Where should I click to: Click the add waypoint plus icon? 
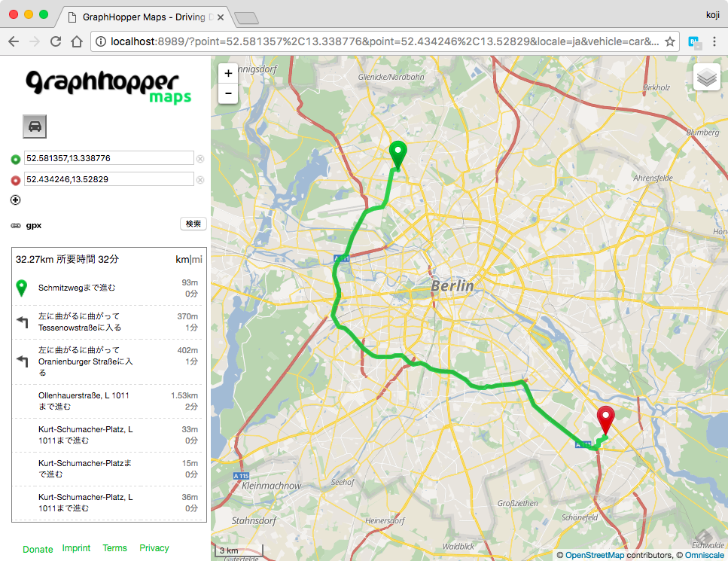(15, 200)
